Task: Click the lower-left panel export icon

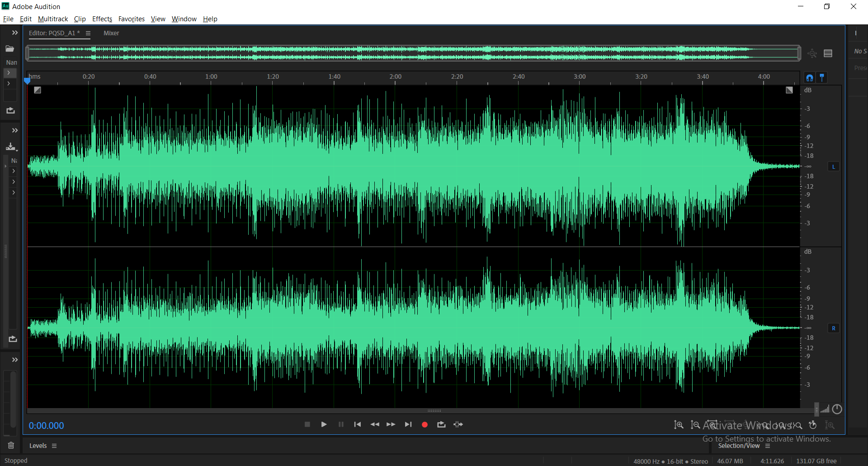Action: point(13,339)
